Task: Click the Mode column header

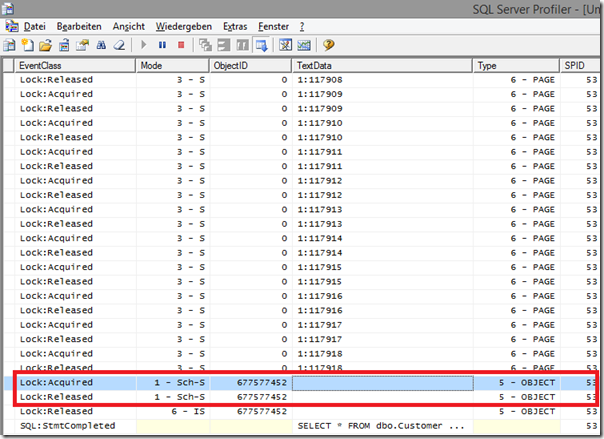Action: pos(173,65)
